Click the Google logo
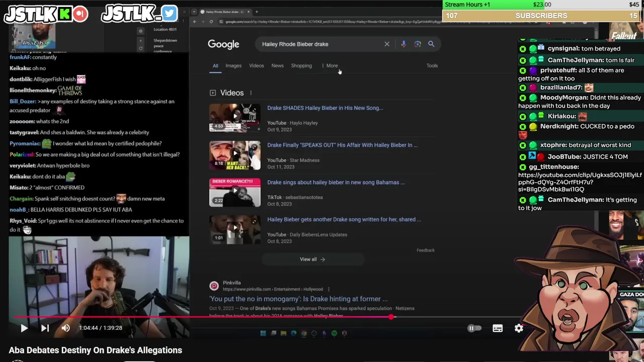Viewport: 644px width, 362px height. 223,44
